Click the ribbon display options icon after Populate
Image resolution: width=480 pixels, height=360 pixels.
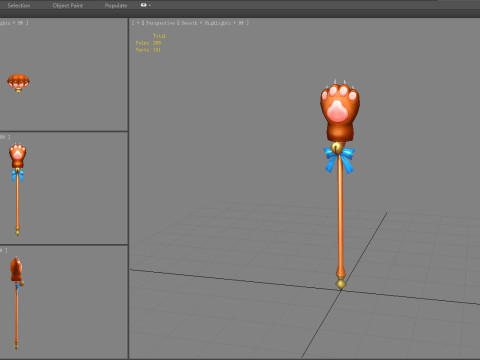143,5
